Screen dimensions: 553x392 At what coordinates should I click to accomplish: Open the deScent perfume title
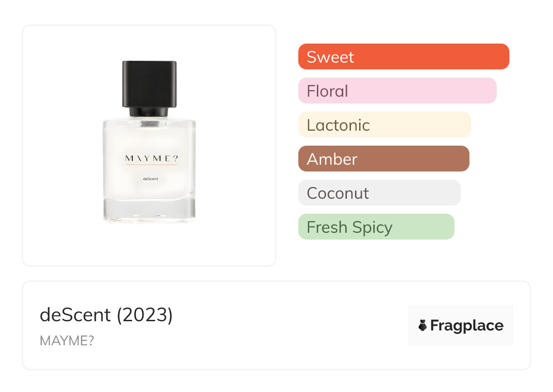tap(75, 315)
